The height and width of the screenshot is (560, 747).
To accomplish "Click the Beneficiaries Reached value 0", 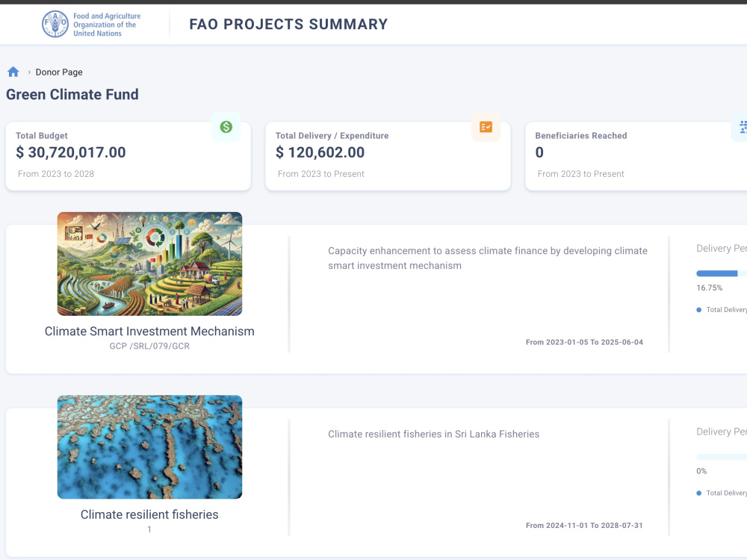I will click(x=539, y=152).
